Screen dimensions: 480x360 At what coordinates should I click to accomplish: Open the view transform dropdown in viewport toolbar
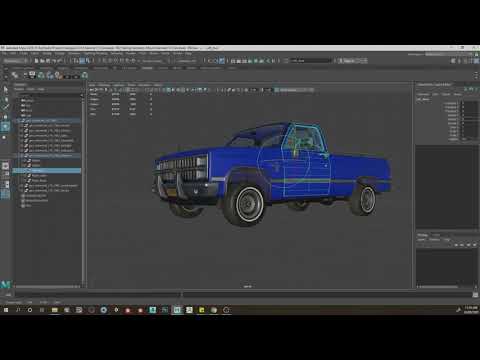(296, 90)
